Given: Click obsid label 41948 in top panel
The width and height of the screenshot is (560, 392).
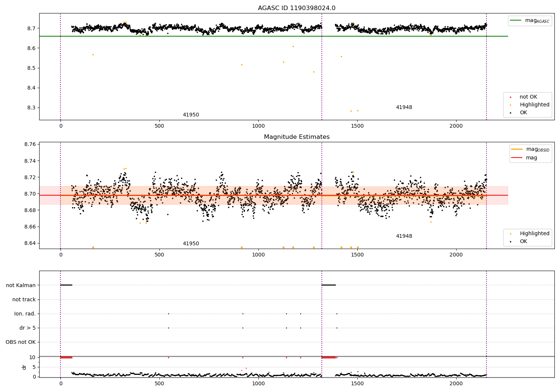Looking at the screenshot, I should [404, 108].
